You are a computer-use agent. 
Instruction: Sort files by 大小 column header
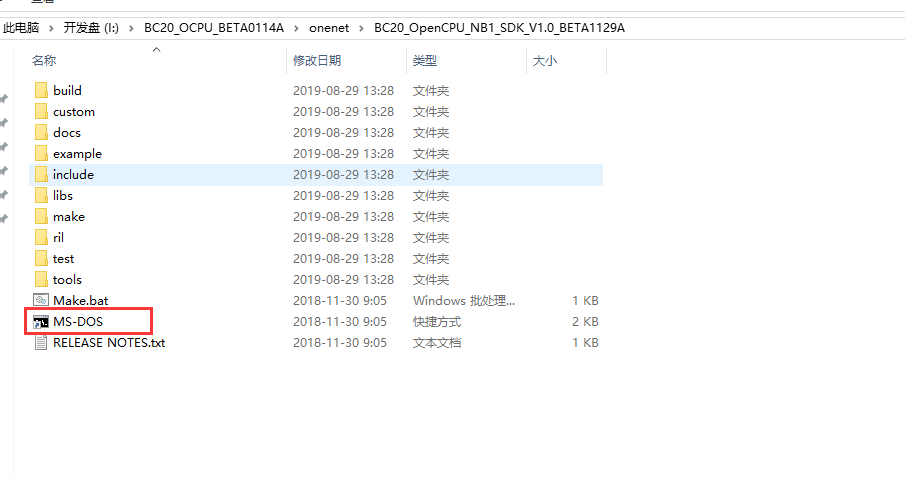pos(544,60)
